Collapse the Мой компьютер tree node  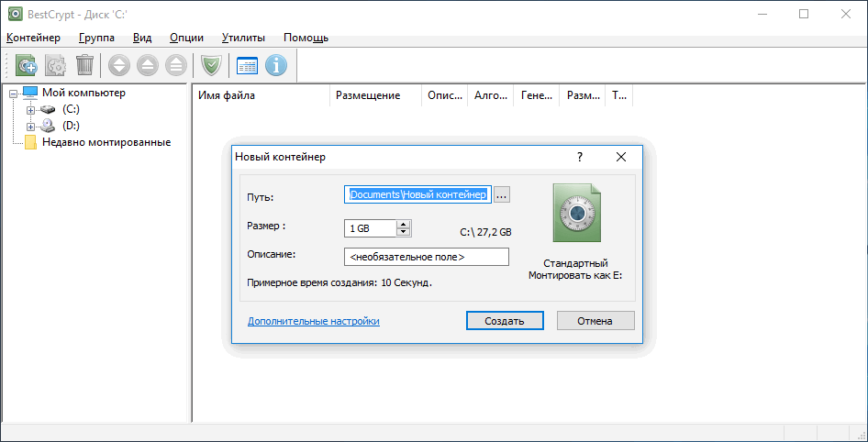(x=13, y=94)
